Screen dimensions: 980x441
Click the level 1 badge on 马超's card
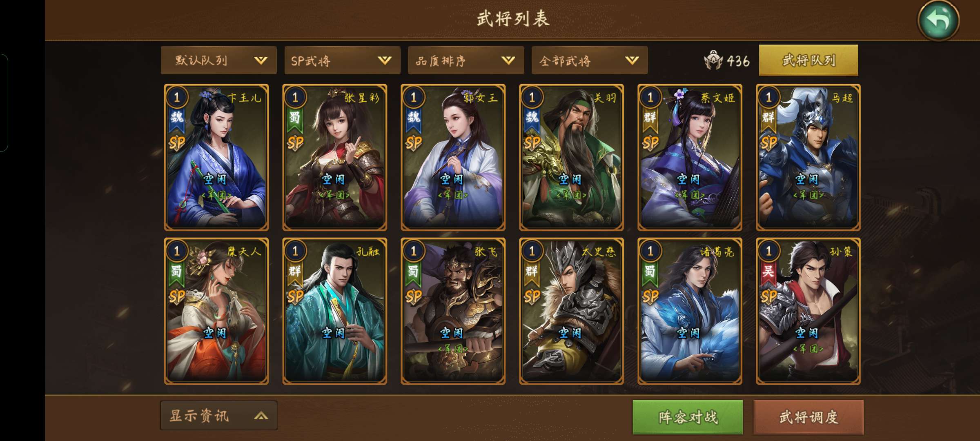coord(768,97)
